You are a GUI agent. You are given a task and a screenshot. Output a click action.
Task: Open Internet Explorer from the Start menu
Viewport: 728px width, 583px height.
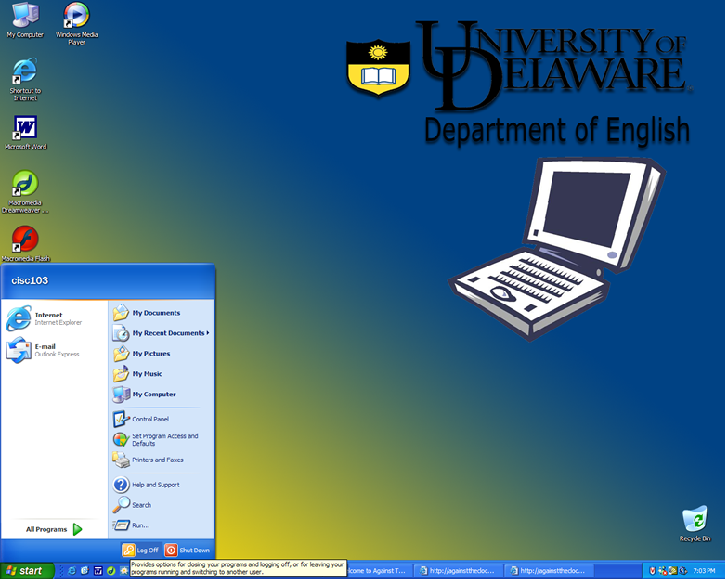[x=55, y=318]
